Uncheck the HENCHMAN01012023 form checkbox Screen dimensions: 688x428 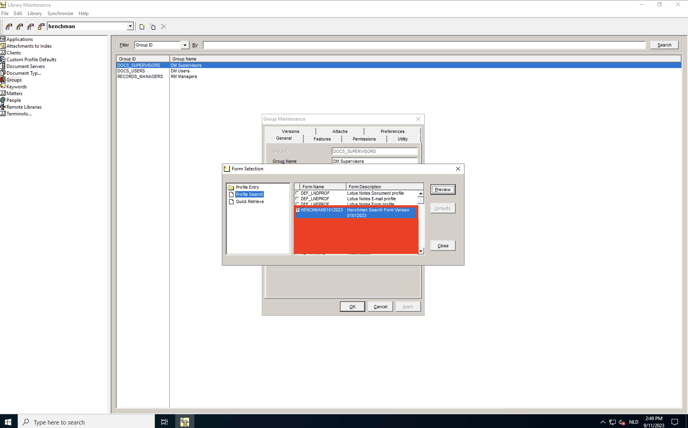pos(297,210)
